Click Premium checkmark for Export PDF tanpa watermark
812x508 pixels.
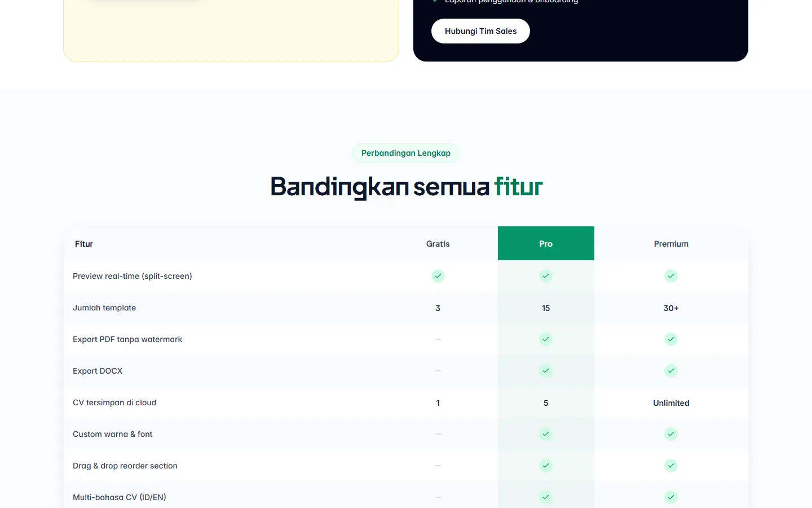click(x=671, y=339)
